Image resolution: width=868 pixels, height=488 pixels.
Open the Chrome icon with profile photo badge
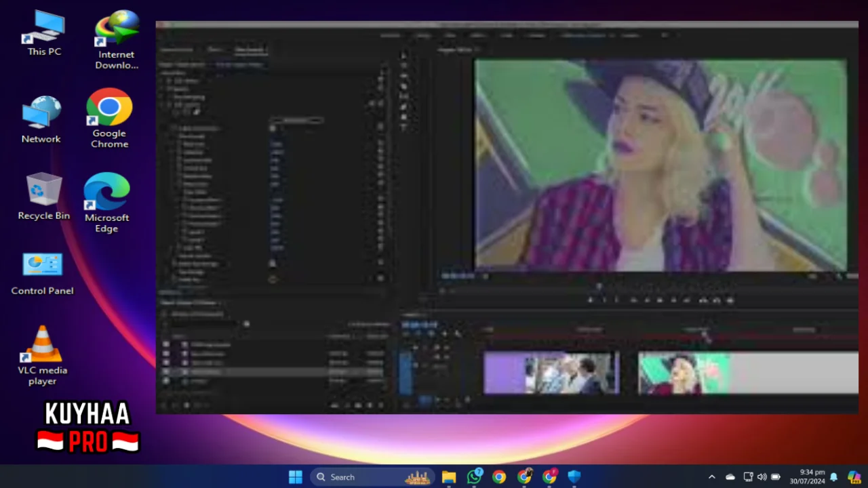click(524, 477)
